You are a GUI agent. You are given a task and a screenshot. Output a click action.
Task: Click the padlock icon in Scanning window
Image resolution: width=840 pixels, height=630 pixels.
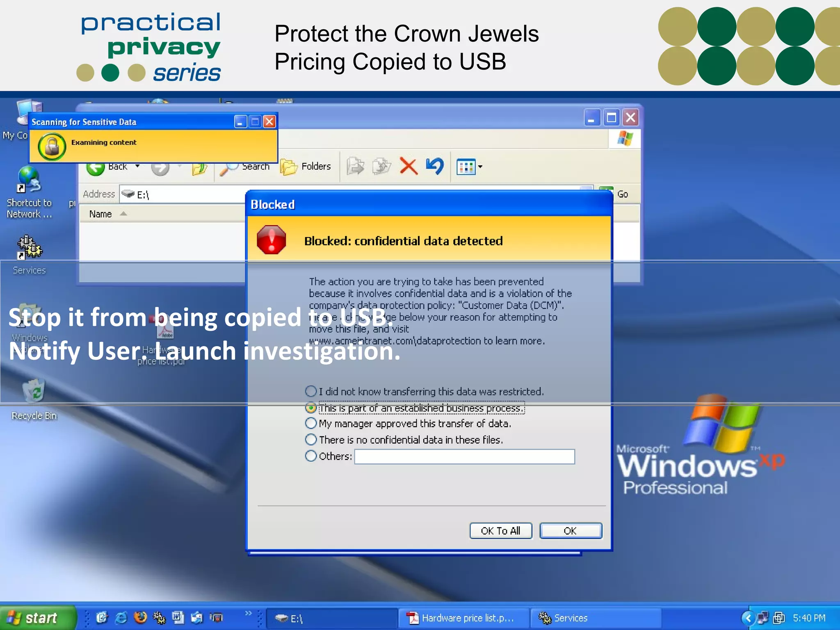pyautogui.click(x=52, y=147)
